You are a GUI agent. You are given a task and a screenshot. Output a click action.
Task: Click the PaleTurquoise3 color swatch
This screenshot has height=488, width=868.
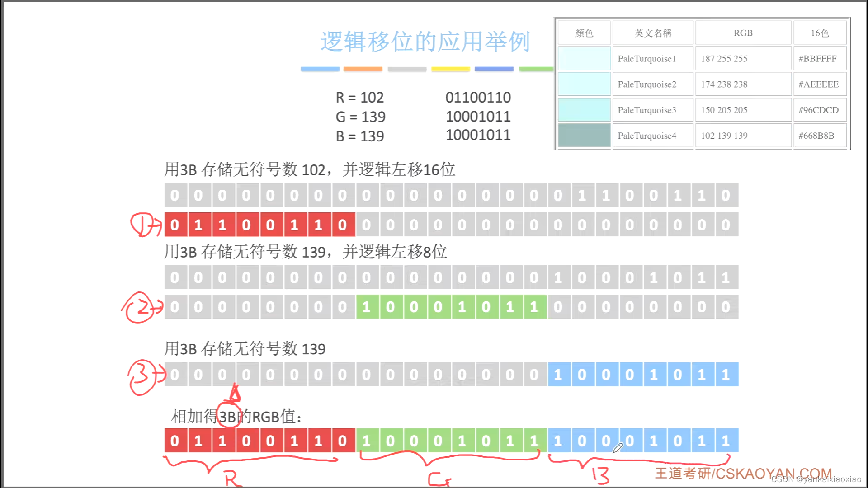point(584,110)
